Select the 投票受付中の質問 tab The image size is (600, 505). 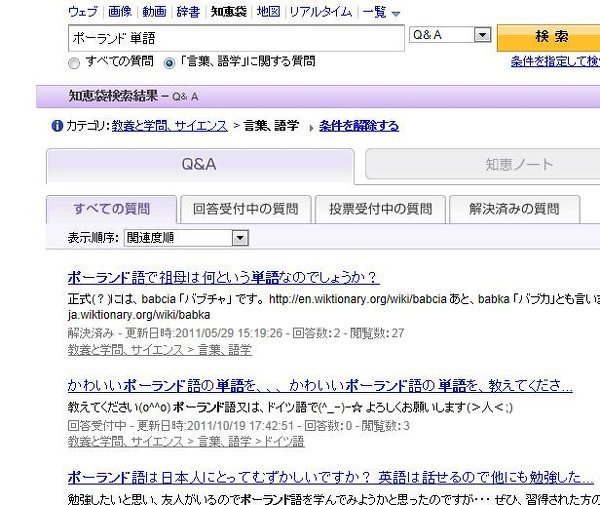[x=373, y=209]
